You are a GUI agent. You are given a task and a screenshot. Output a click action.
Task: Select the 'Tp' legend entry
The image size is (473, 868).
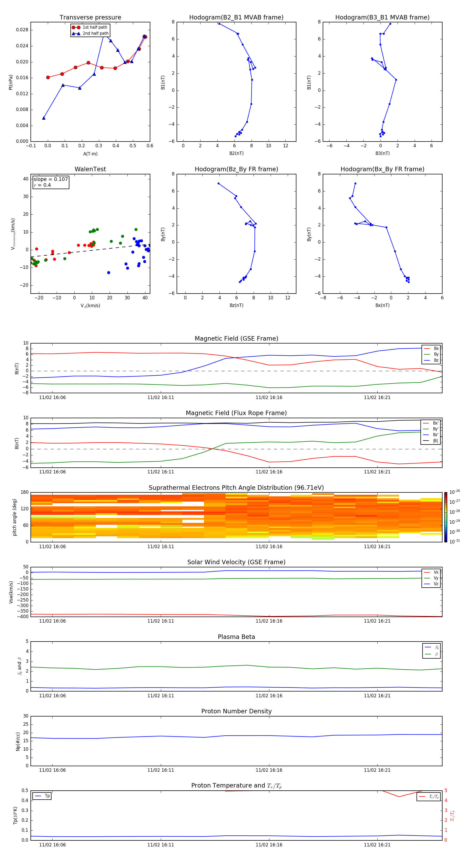click(x=42, y=796)
